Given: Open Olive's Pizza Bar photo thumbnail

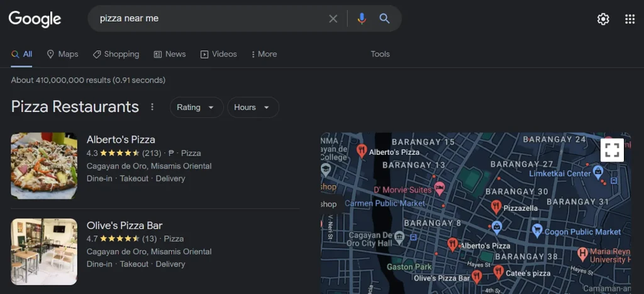Looking at the screenshot, I should coord(44,252).
